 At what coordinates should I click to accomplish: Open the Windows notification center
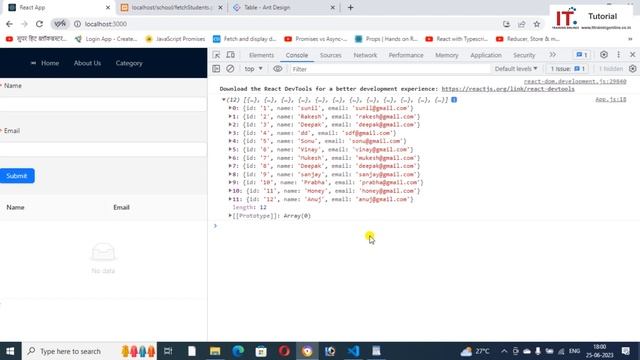coord(626,351)
